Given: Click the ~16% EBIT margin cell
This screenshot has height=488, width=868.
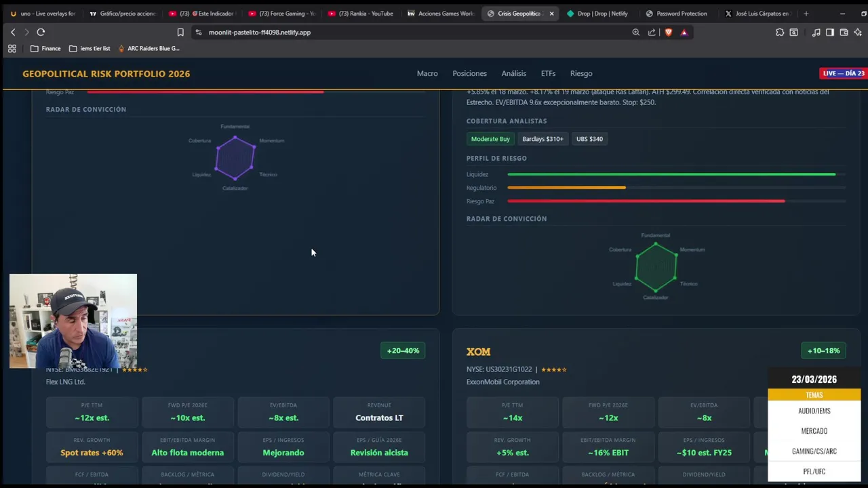Looking at the screenshot, I should [x=608, y=447].
